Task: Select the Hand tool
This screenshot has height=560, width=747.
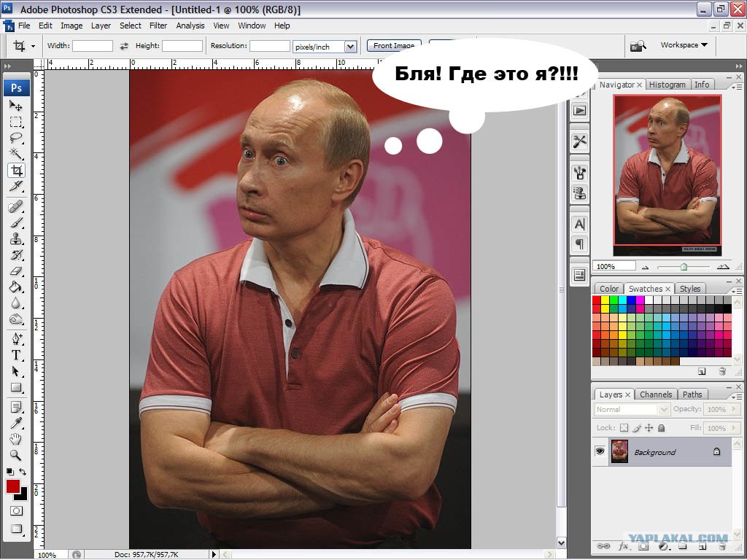Action: 16,439
